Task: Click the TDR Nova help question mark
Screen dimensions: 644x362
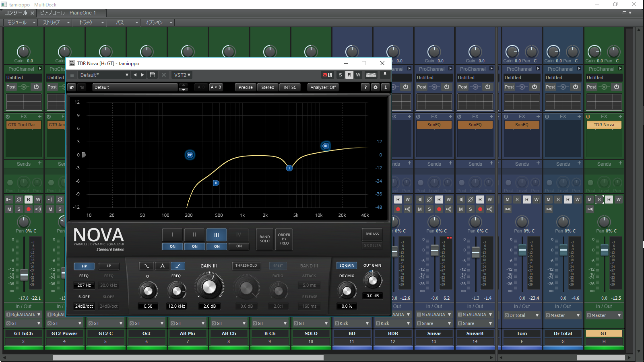Action: pyautogui.click(x=365, y=87)
